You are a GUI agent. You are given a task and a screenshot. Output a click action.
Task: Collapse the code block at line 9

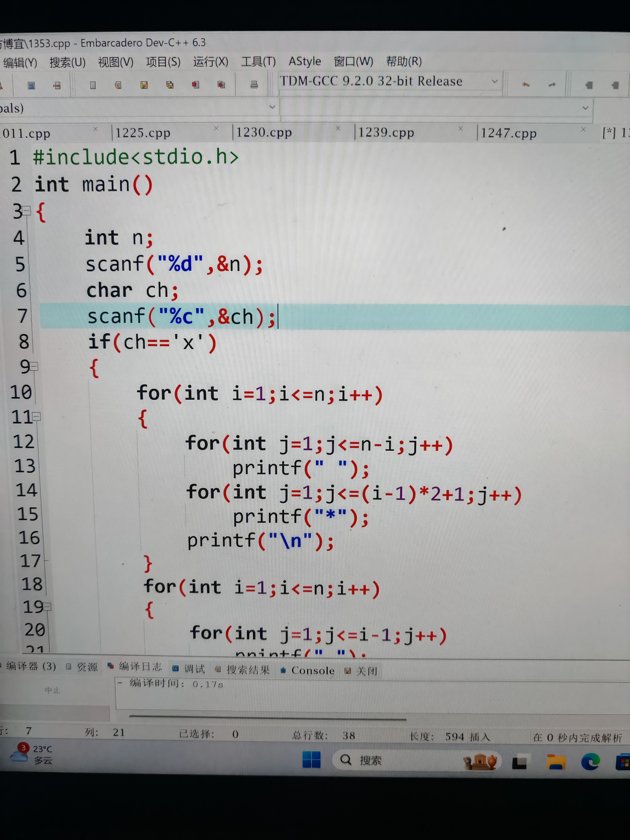tap(34, 366)
